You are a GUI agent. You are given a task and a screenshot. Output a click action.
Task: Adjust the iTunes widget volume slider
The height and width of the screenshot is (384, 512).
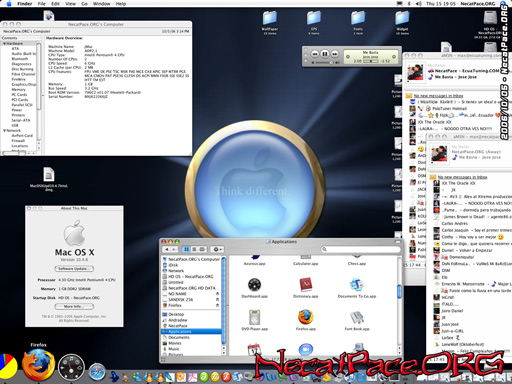(324, 63)
